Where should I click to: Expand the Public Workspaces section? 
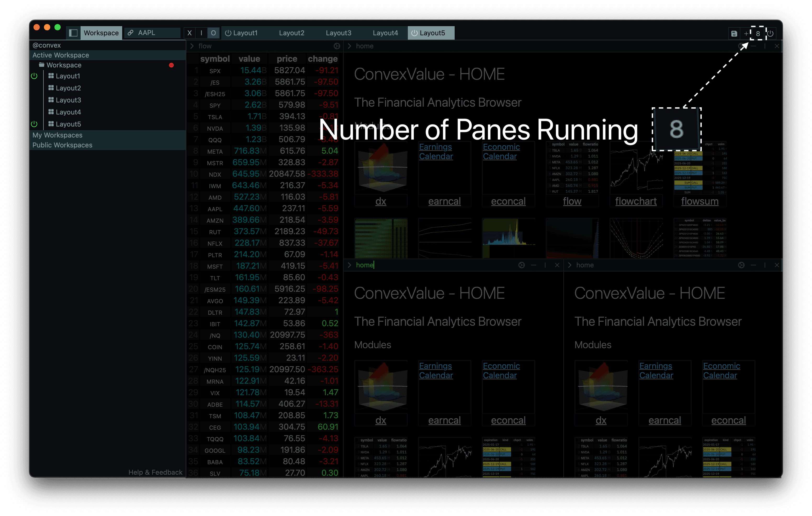108,145
